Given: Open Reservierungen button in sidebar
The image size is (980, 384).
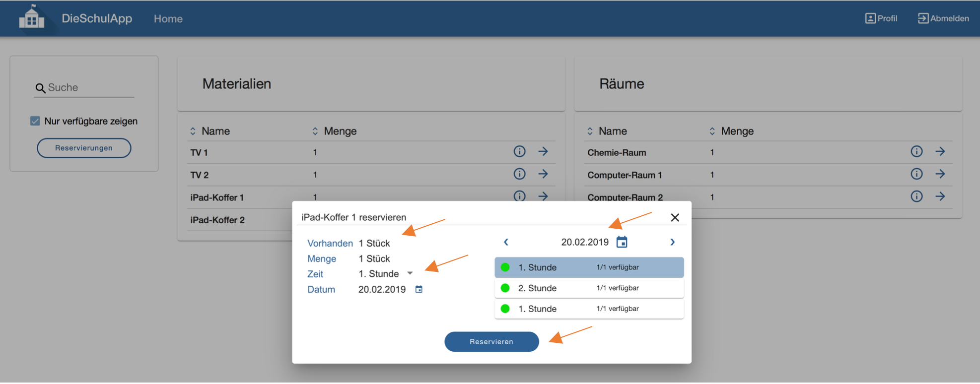Looking at the screenshot, I should click(x=84, y=148).
